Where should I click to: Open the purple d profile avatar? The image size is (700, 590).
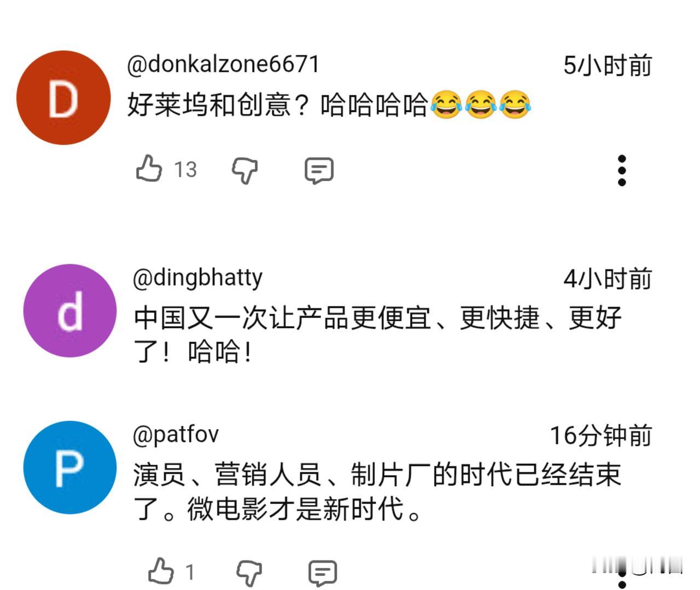(70, 311)
